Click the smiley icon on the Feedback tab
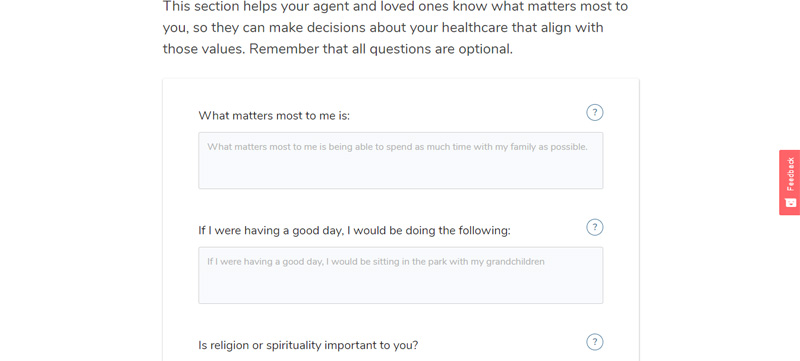800x361 pixels. point(790,202)
